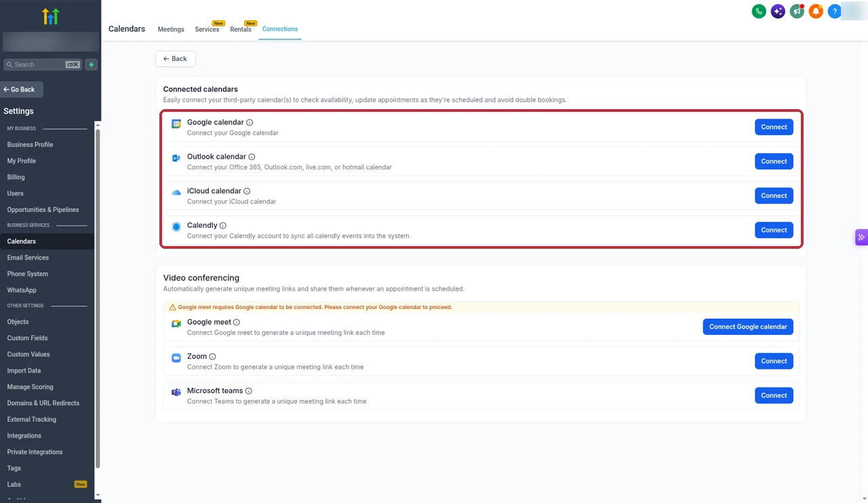
Task: Click Connect Google calendar for Google meet
Action: click(748, 327)
